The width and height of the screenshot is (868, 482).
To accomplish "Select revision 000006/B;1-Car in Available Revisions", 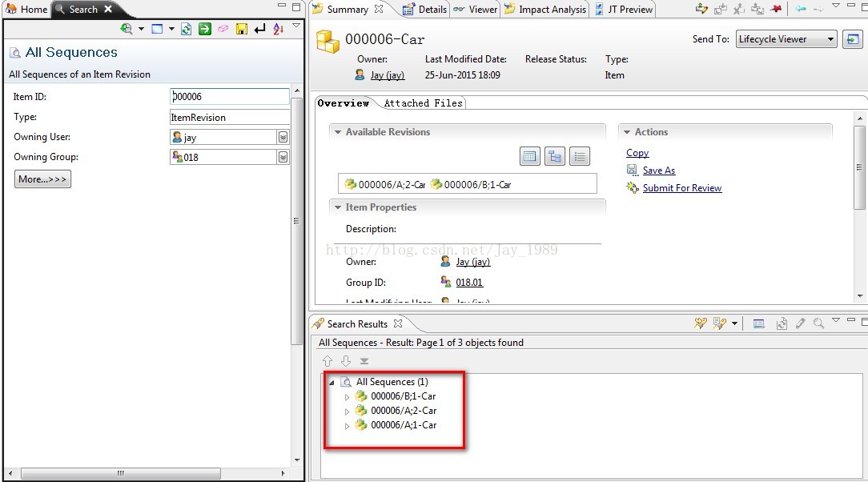I will pyautogui.click(x=471, y=184).
